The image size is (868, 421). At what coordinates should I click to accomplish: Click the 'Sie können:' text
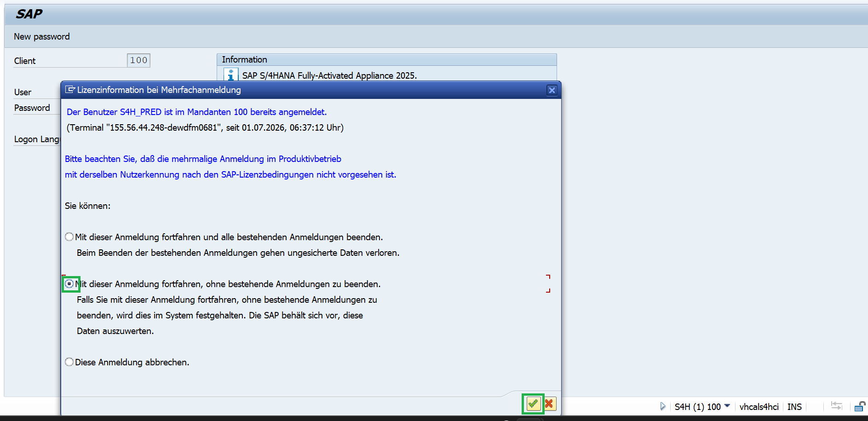[x=87, y=206]
